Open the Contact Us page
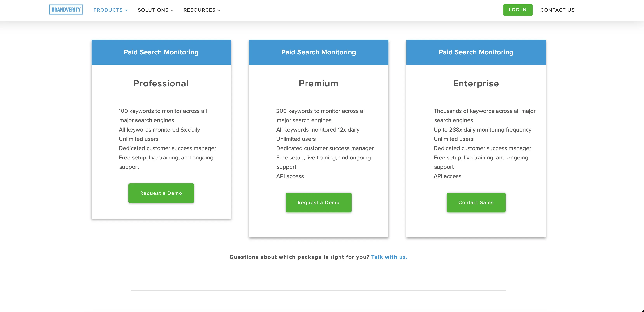Viewport: 644px width, 312px height. [x=557, y=10]
